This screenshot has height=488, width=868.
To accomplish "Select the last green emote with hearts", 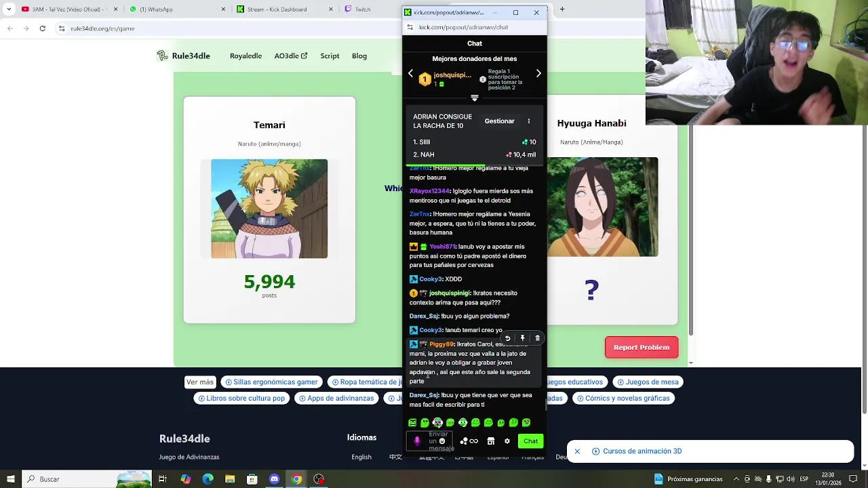I will tap(526, 423).
